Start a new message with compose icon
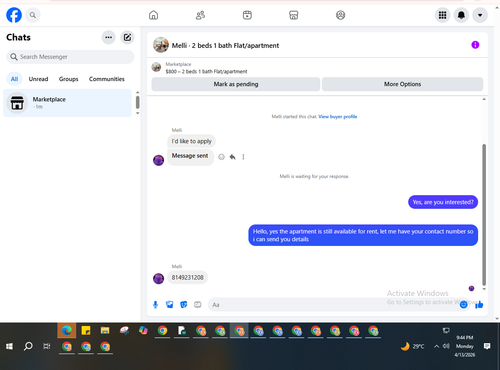This screenshot has width=500, height=370. [127, 37]
